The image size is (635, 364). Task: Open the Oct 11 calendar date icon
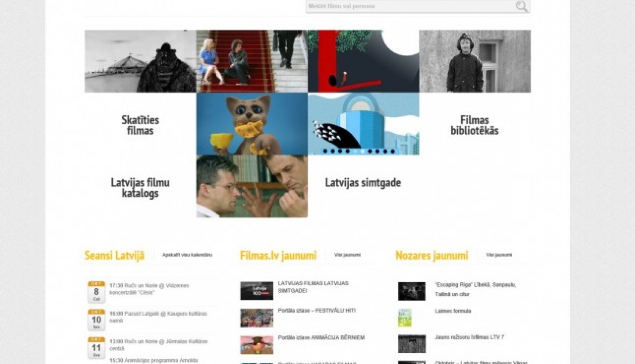click(x=97, y=347)
